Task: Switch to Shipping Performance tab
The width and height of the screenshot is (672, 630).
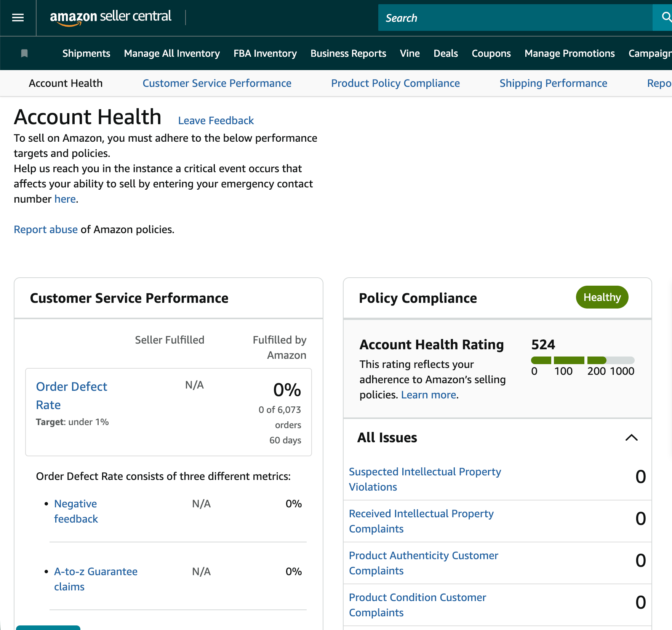Action: (x=553, y=83)
